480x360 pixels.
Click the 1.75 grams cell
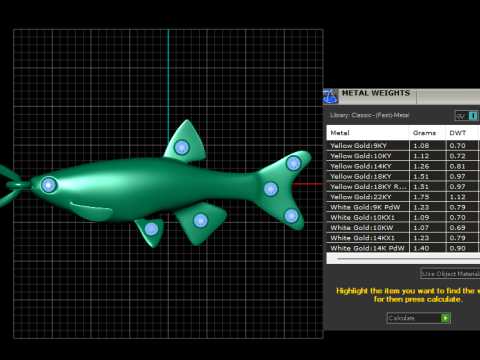click(x=427, y=197)
